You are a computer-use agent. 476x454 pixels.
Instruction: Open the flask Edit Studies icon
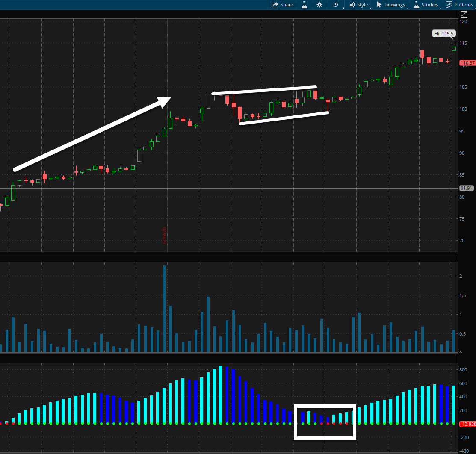tap(304, 5)
